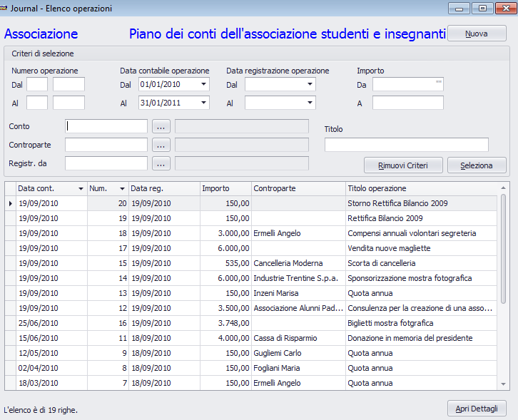Expand Data contabile Al date dropdown
This screenshot has width=518, height=420.
pos(204,103)
